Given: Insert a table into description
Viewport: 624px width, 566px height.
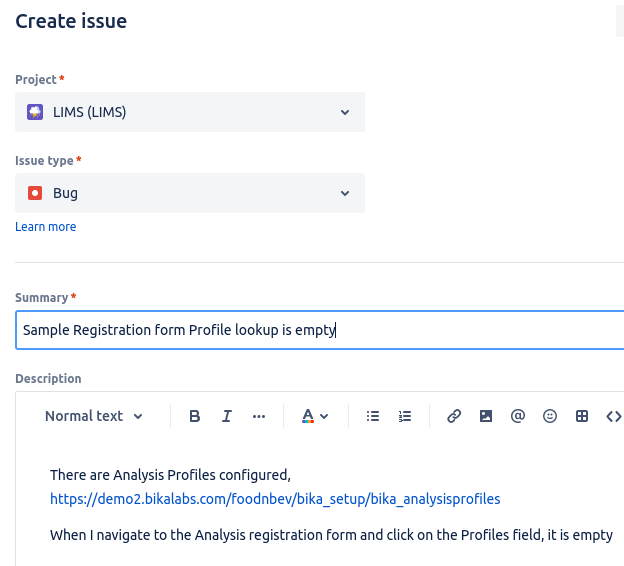Looking at the screenshot, I should pos(582,416).
